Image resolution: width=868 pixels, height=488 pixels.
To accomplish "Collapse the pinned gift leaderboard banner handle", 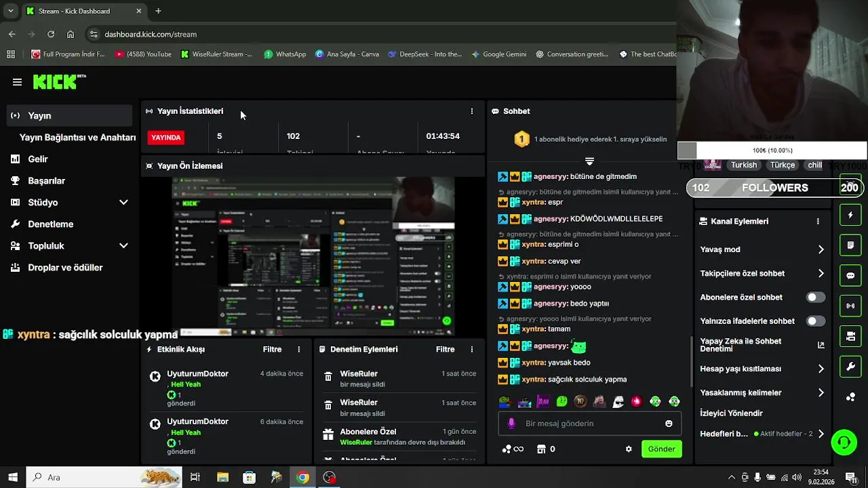I will pos(589,161).
